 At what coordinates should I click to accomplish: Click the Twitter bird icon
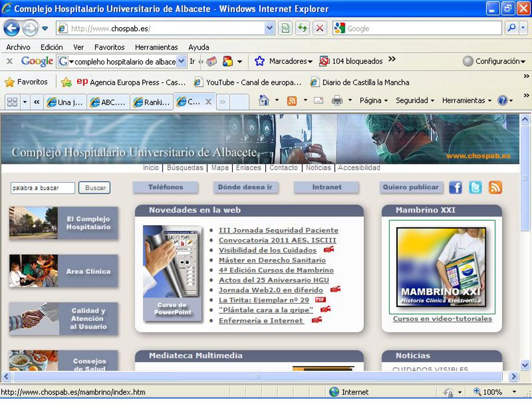point(475,187)
